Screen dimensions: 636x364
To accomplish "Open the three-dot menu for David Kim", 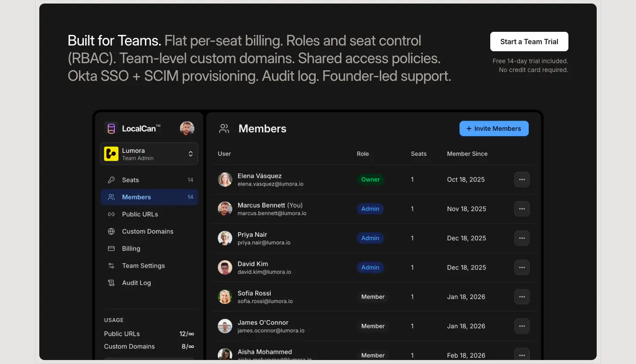I will coord(522,268).
